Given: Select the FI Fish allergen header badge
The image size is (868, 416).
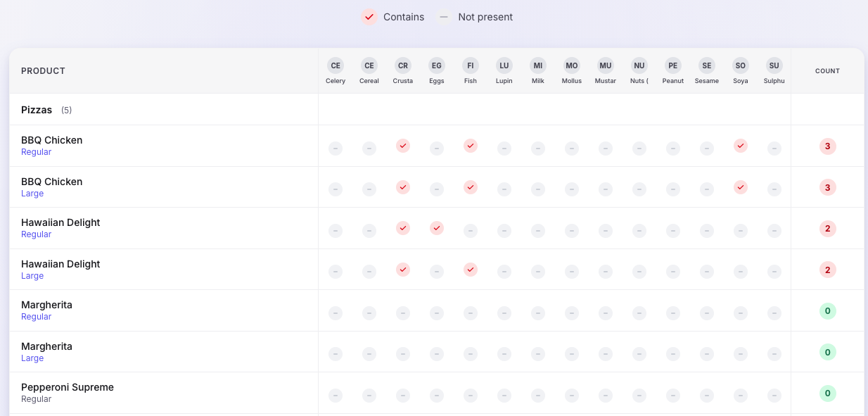Looking at the screenshot, I should [471, 65].
